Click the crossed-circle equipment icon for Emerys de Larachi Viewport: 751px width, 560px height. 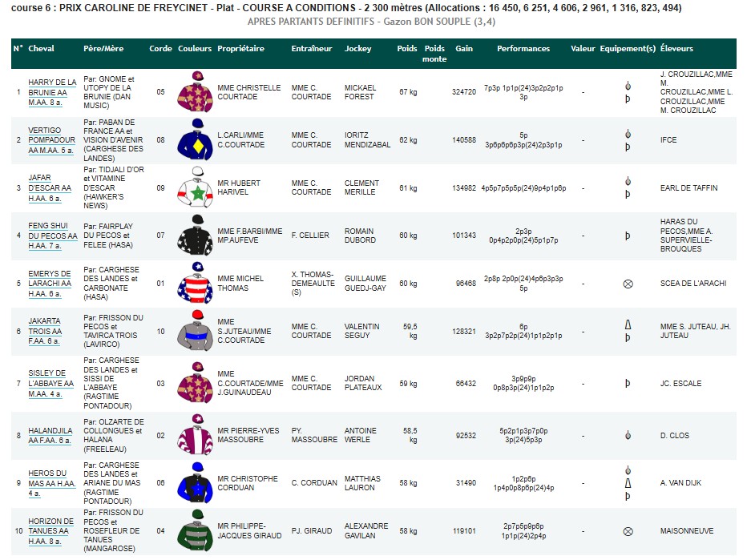628,284
